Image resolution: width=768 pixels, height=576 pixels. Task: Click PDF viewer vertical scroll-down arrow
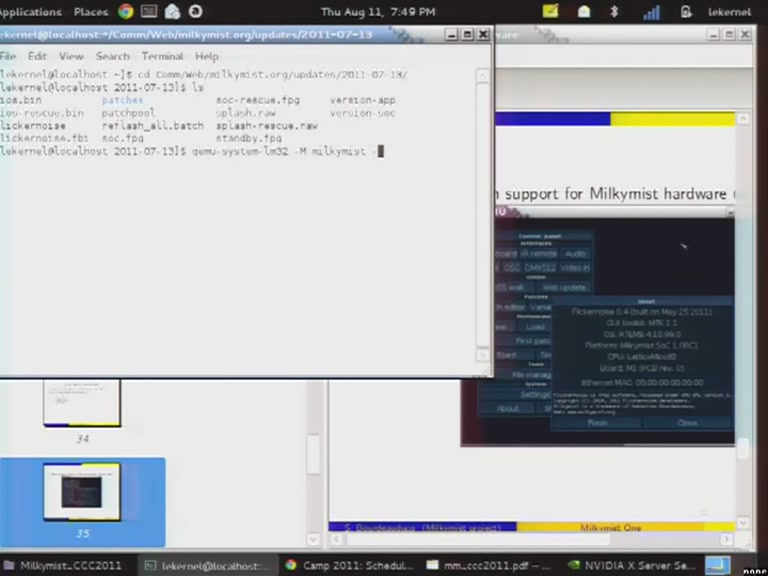(743, 523)
